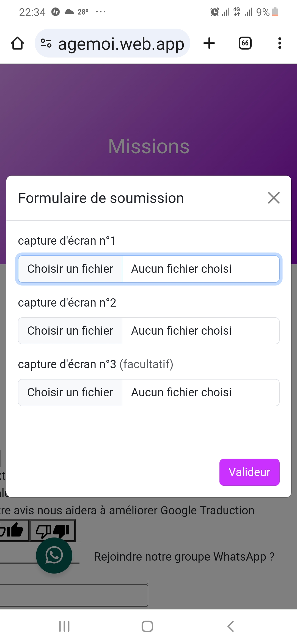Image resolution: width=297 pixels, height=644 pixels.
Task: Choose a file for capture d'écran n°1
Action: coord(70,269)
